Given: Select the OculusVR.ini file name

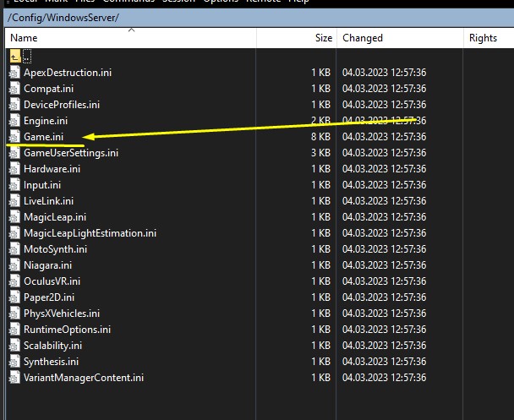Looking at the screenshot, I should tap(52, 281).
